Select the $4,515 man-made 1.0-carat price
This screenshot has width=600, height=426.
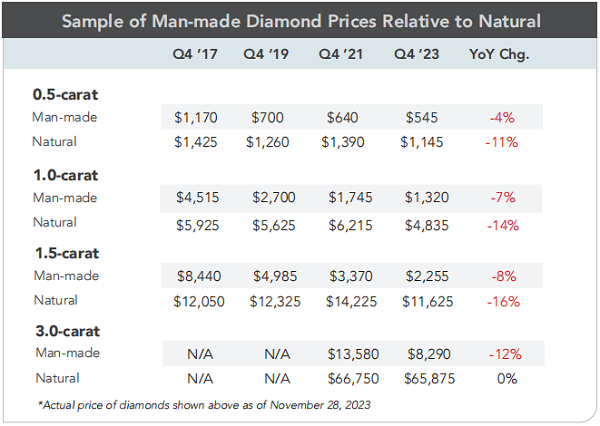[x=197, y=198]
